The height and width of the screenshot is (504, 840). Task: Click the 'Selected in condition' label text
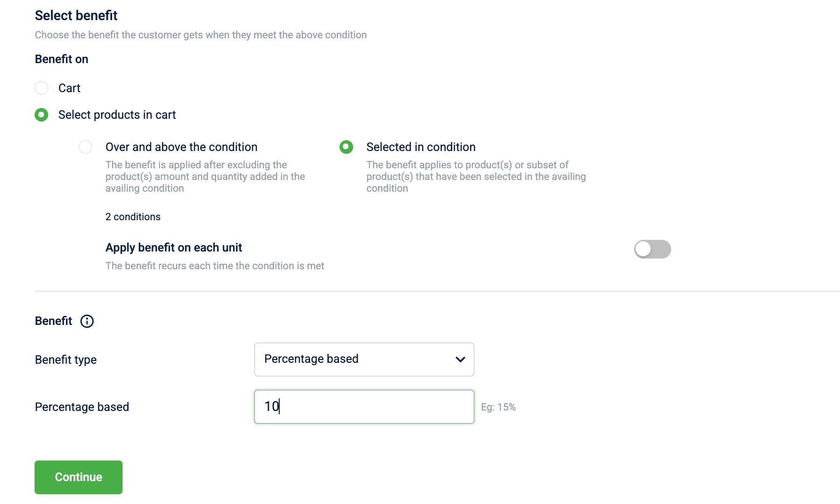pyautogui.click(x=420, y=147)
